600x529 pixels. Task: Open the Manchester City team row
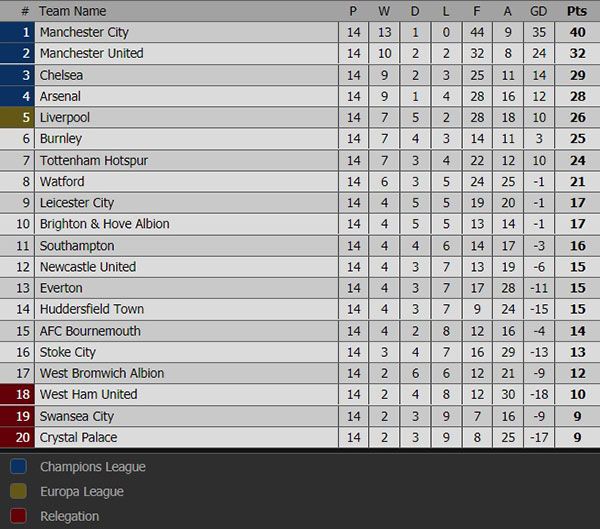pos(300,32)
